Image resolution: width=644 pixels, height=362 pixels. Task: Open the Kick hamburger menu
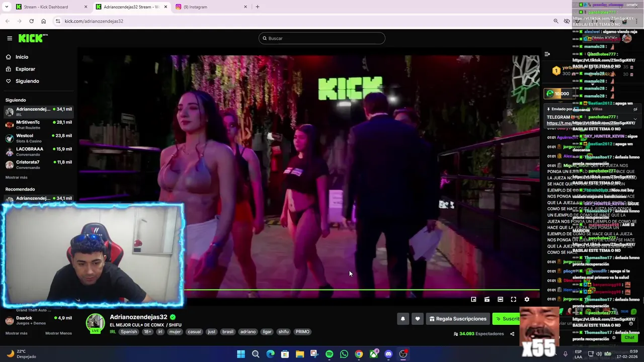point(10,38)
